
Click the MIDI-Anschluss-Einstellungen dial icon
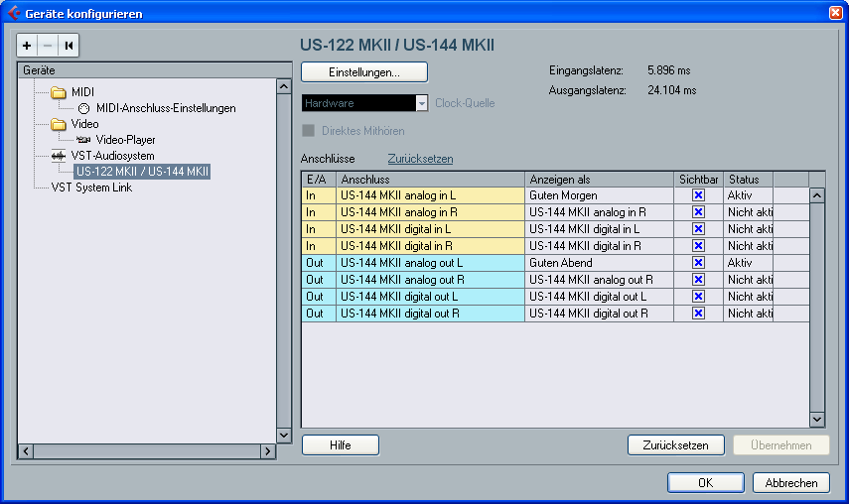point(83,109)
